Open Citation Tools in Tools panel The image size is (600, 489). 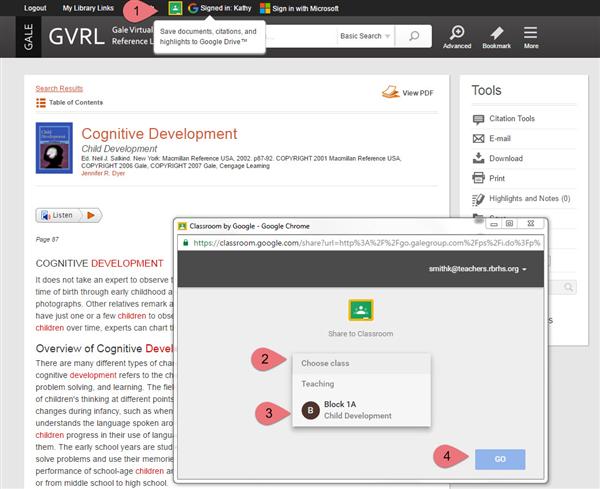point(512,119)
